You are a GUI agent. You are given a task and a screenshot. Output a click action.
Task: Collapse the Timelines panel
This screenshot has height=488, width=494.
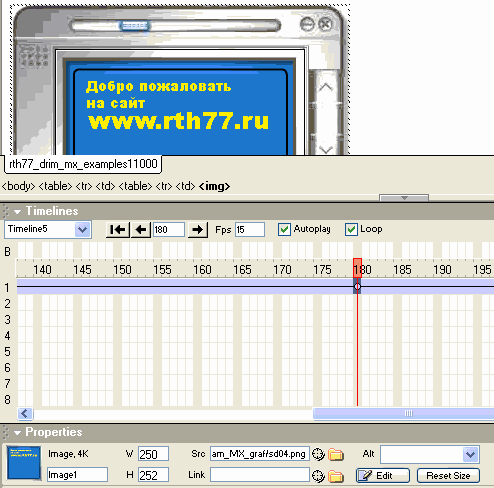point(17,211)
